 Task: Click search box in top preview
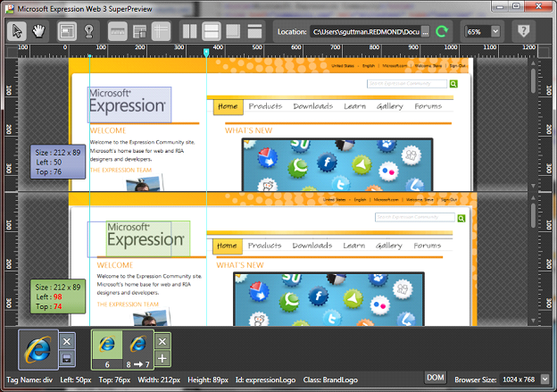point(407,84)
